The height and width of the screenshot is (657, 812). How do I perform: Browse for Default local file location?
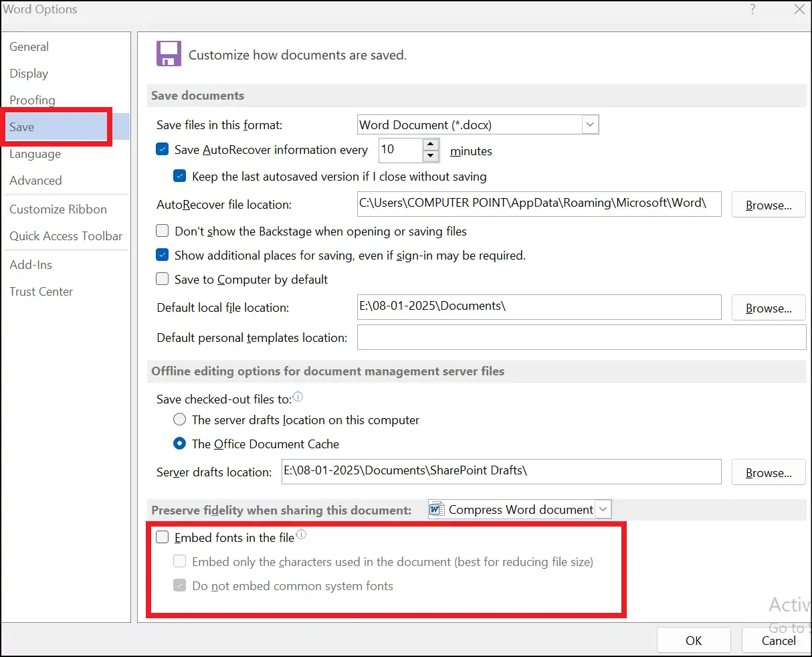tap(769, 308)
